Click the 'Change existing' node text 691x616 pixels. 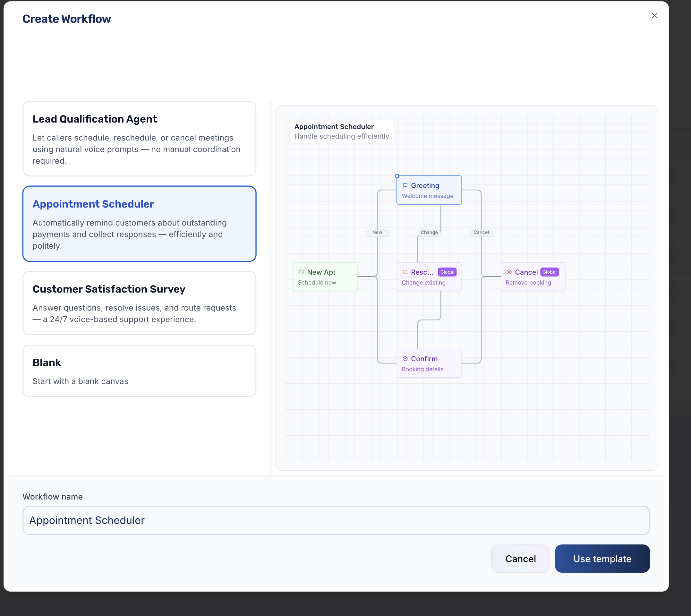click(423, 283)
